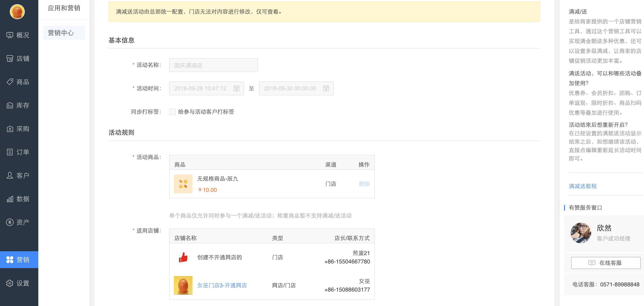The image size is (644, 306).
Task: Click 店长/联系方式 column header
Action: [x=352, y=238]
